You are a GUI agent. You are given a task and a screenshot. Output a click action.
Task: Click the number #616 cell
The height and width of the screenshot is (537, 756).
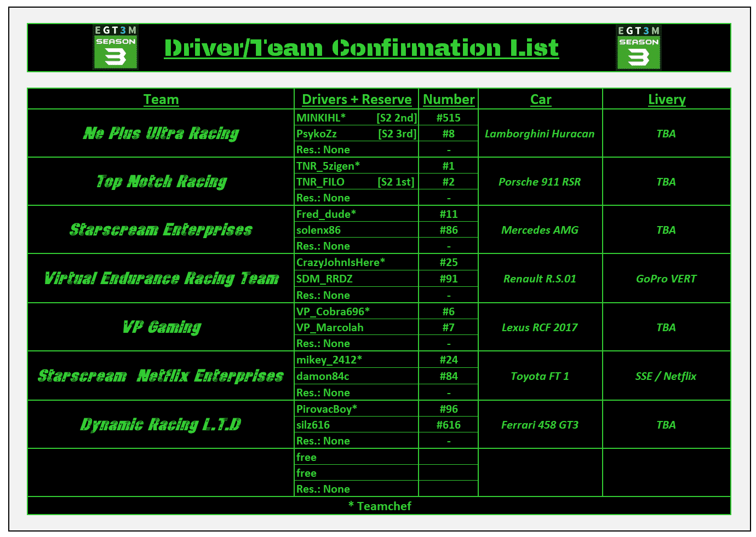(449, 425)
